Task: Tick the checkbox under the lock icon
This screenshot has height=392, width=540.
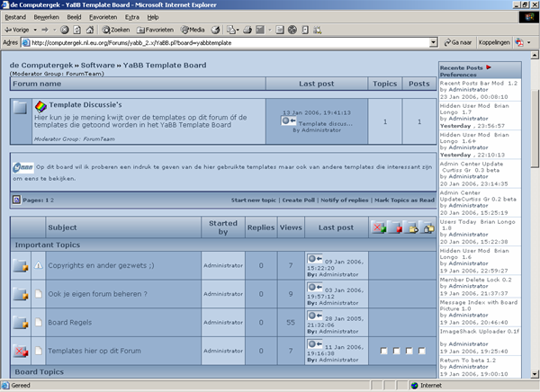Action: tap(422, 351)
